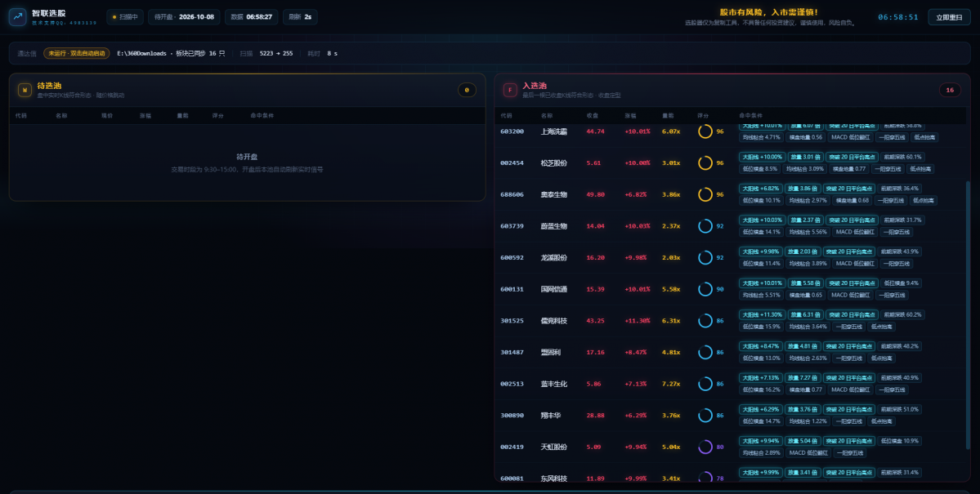The image size is (980, 494).
Task: Click the score ring for 蔚蓝生物
Action: (705, 226)
